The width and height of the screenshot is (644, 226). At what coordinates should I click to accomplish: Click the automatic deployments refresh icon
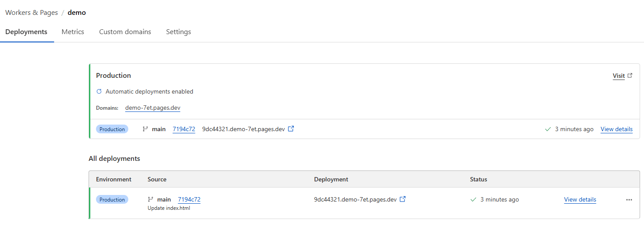(99, 92)
